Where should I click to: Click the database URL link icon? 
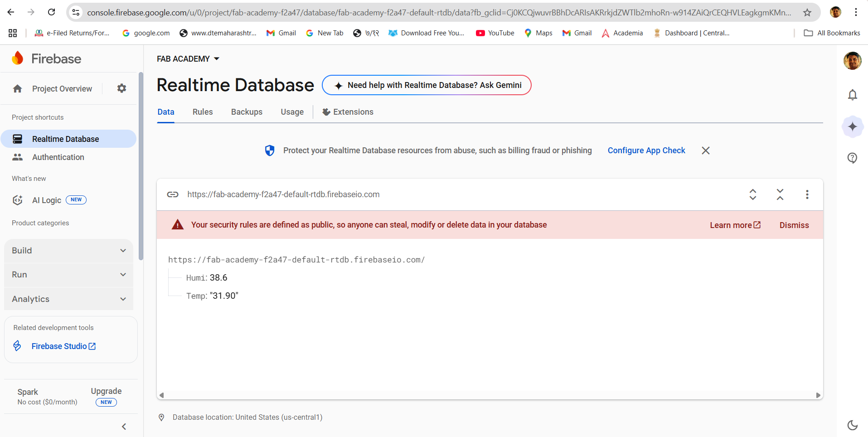pyautogui.click(x=173, y=194)
